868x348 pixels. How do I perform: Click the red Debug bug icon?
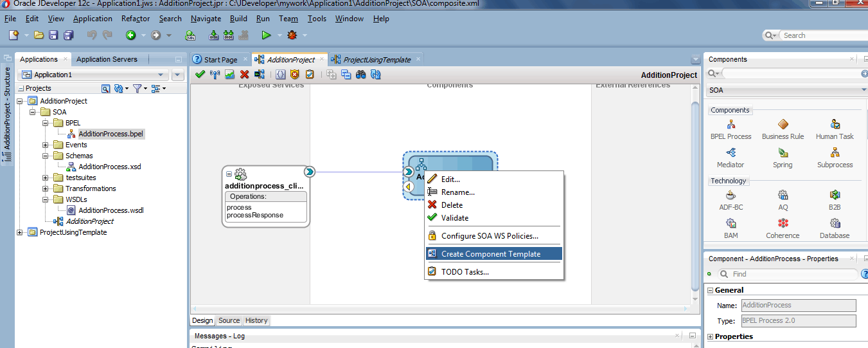click(x=292, y=35)
